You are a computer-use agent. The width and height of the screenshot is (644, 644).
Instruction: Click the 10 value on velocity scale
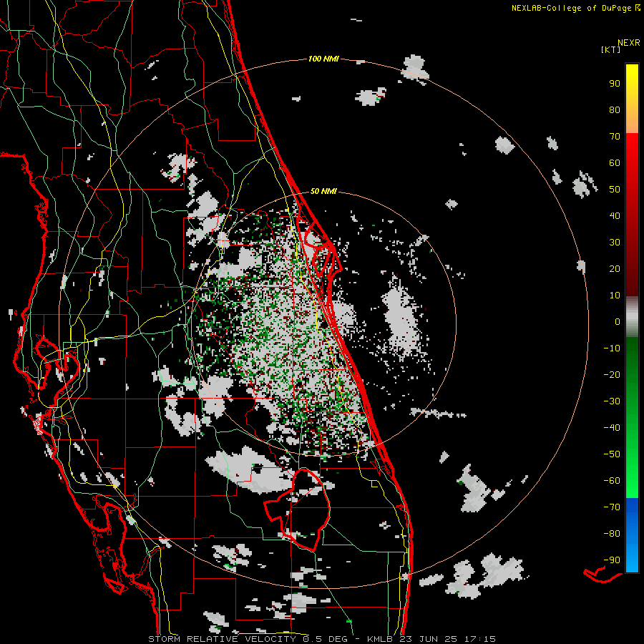tap(615, 296)
